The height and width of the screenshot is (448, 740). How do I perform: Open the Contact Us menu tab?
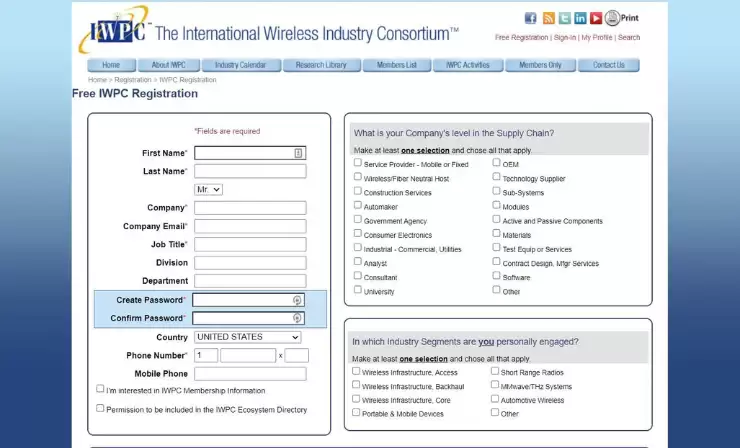(609, 65)
